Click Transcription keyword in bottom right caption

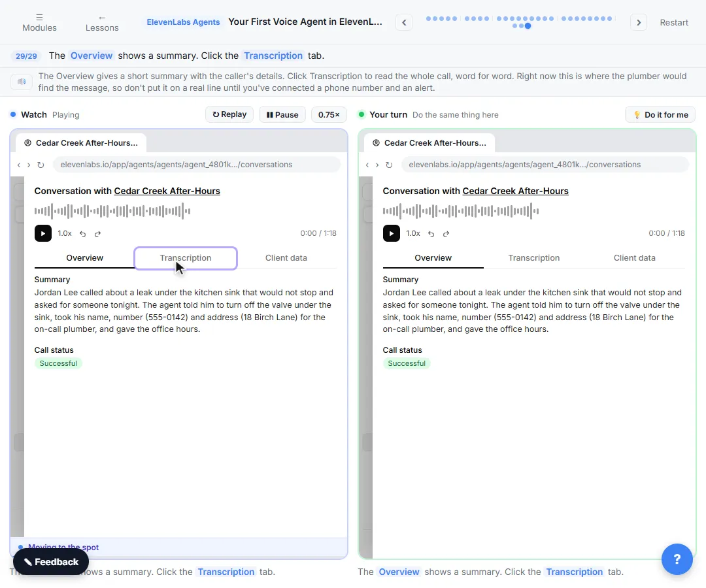pyautogui.click(x=575, y=572)
